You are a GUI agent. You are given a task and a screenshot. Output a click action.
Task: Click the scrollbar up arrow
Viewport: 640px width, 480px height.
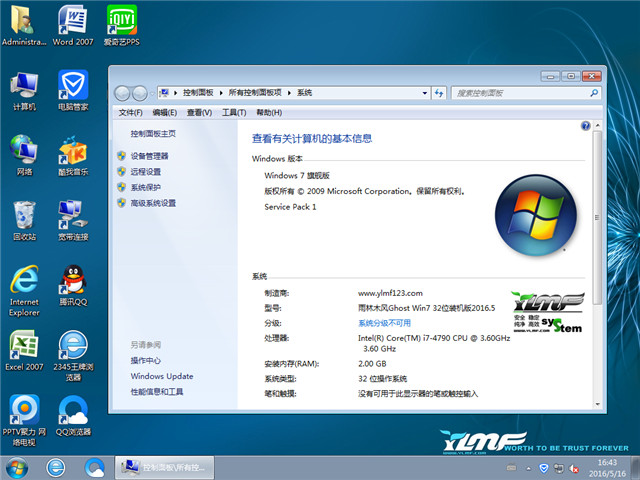pyautogui.click(x=597, y=125)
